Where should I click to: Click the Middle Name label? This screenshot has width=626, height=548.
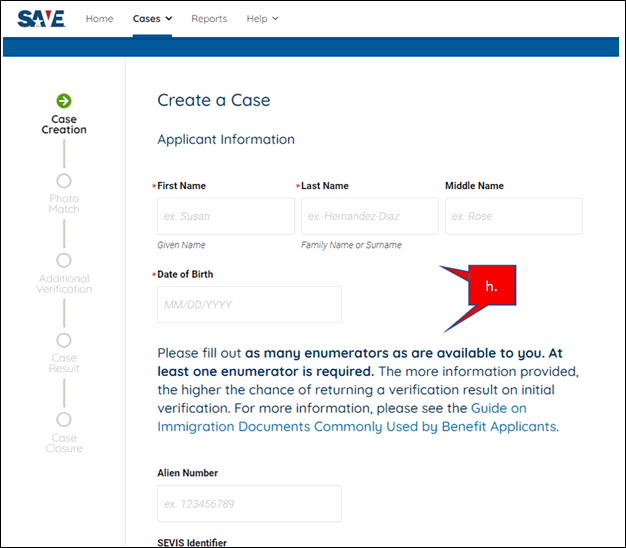point(474,186)
